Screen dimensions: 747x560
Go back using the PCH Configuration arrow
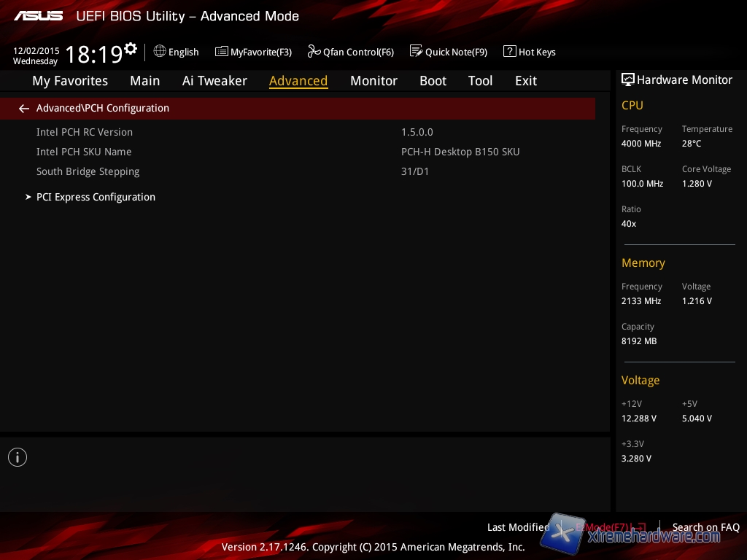24,109
